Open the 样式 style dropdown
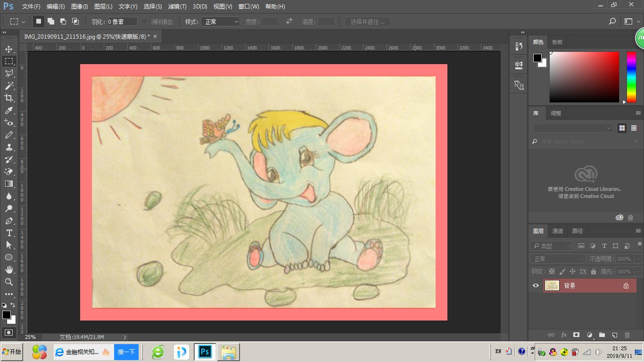Image resolution: width=644 pixels, height=362 pixels. click(x=221, y=22)
